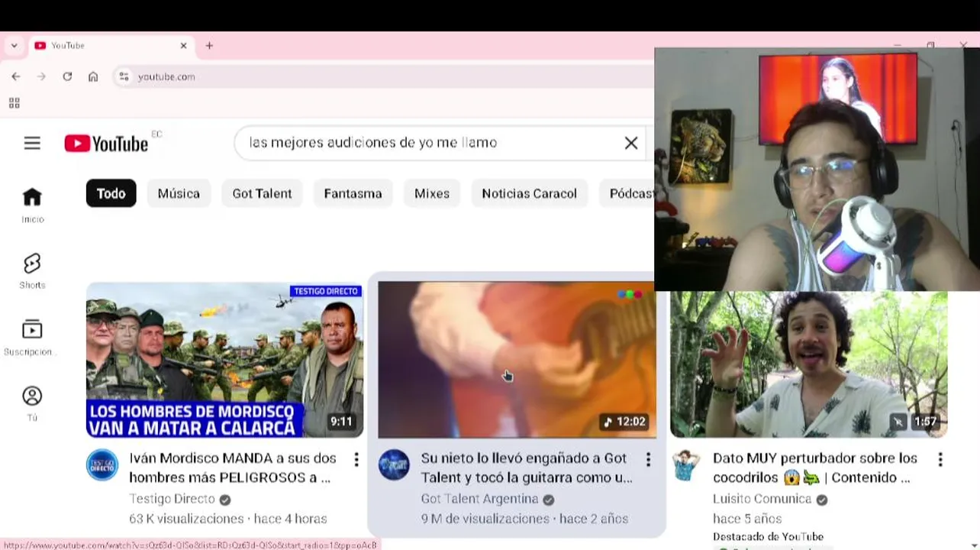Open the 'Iván Mordisco MANDA a sus dos' title
The image size is (980, 550).
point(233,467)
